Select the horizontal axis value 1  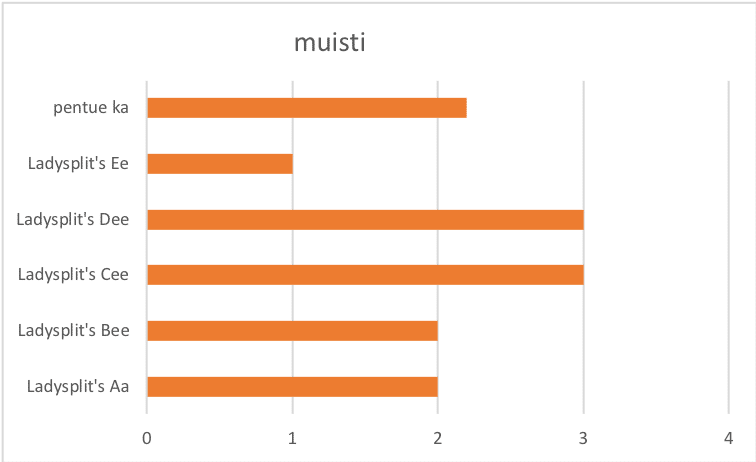(292, 438)
